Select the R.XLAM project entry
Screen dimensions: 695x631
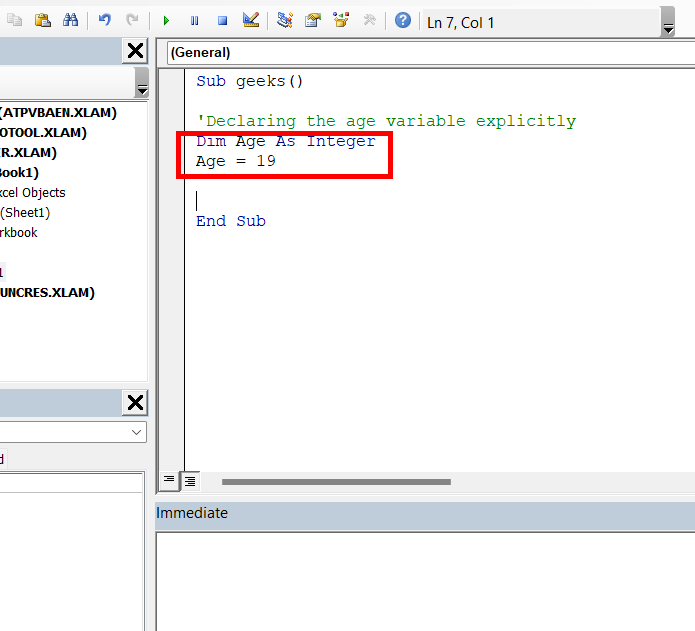tap(28, 152)
